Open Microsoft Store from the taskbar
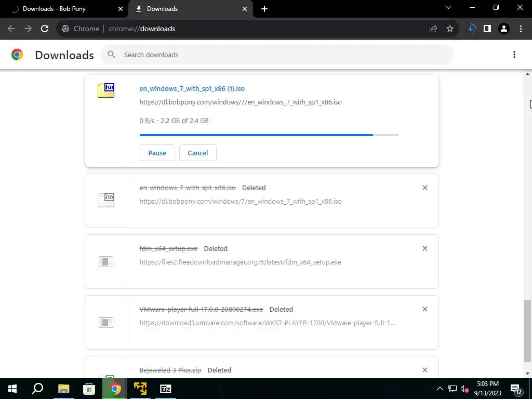 [x=89, y=389]
